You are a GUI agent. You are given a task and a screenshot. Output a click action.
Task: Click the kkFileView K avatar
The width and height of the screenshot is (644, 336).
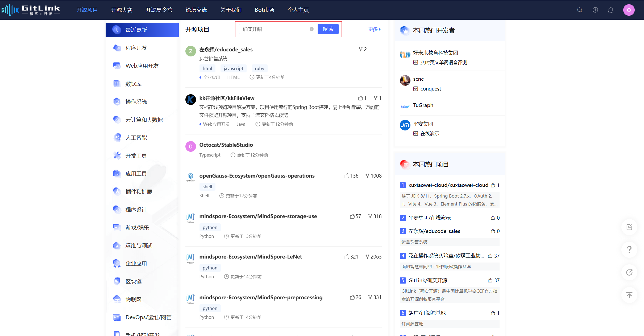click(190, 100)
